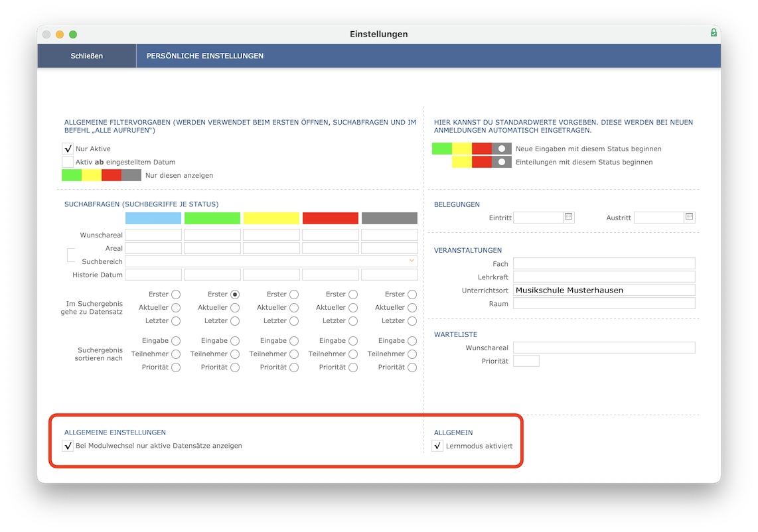758x532 pixels.
Task: Click Wunschareal field in gray column
Action: coord(390,235)
